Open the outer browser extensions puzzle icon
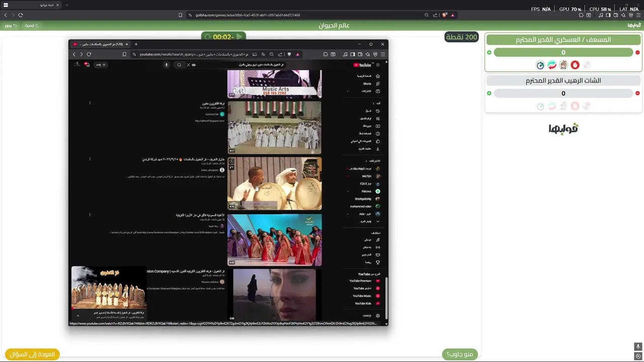The width and height of the screenshot is (644, 362). pyautogui.click(x=581, y=15)
